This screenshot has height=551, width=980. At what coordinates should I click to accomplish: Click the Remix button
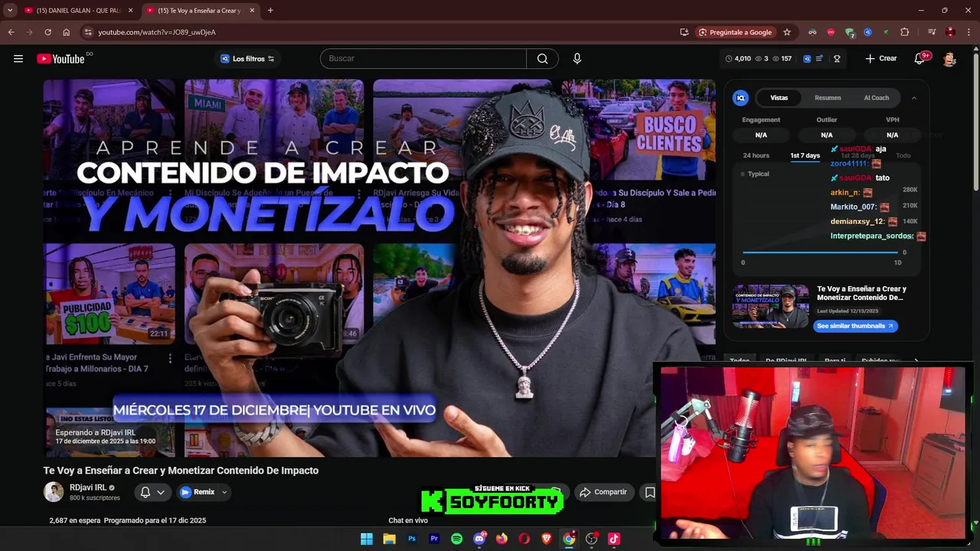(x=197, y=492)
